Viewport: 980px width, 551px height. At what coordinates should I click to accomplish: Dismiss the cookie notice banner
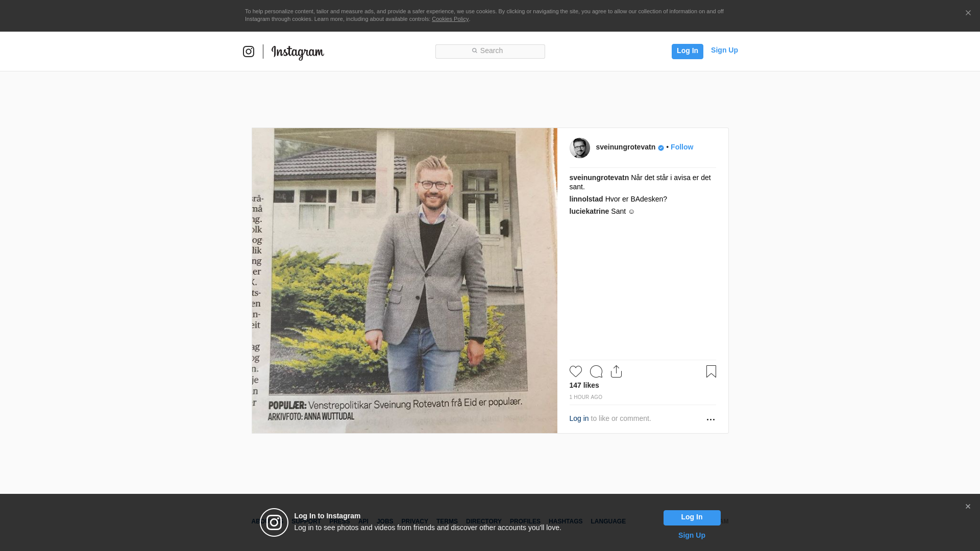(968, 13)
